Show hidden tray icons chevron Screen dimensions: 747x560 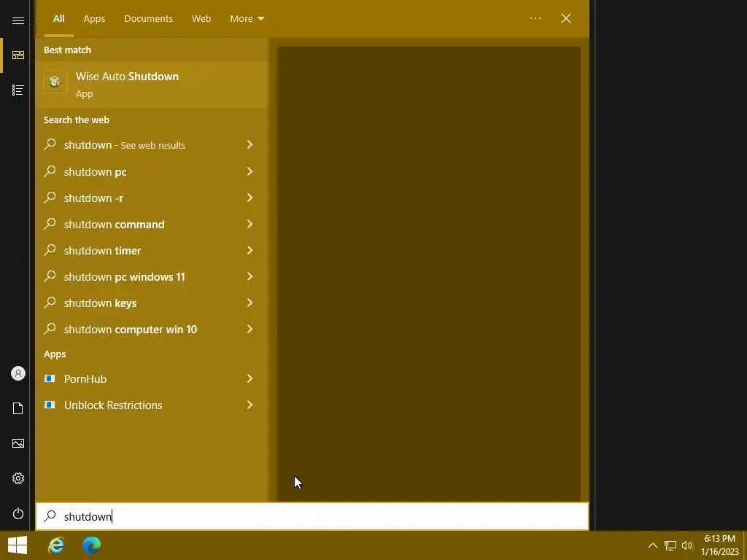click(653, 545)
